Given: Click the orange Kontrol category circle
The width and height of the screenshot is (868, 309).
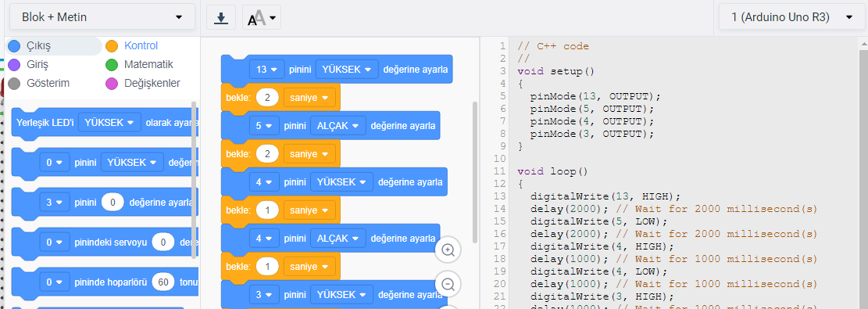Looking at the screenshot, I should (112, 46).
